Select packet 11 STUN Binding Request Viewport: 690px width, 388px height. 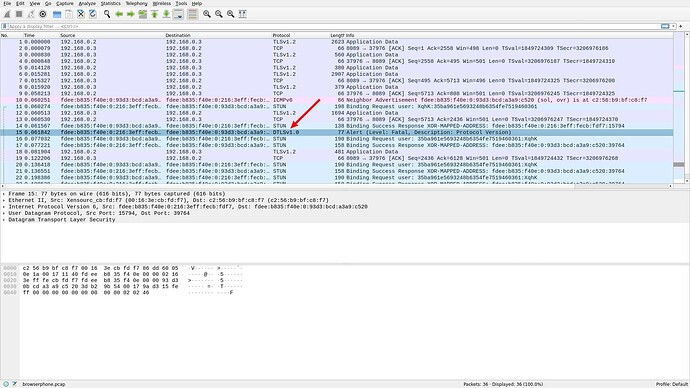pyautogui.click(x=336, y=106)
